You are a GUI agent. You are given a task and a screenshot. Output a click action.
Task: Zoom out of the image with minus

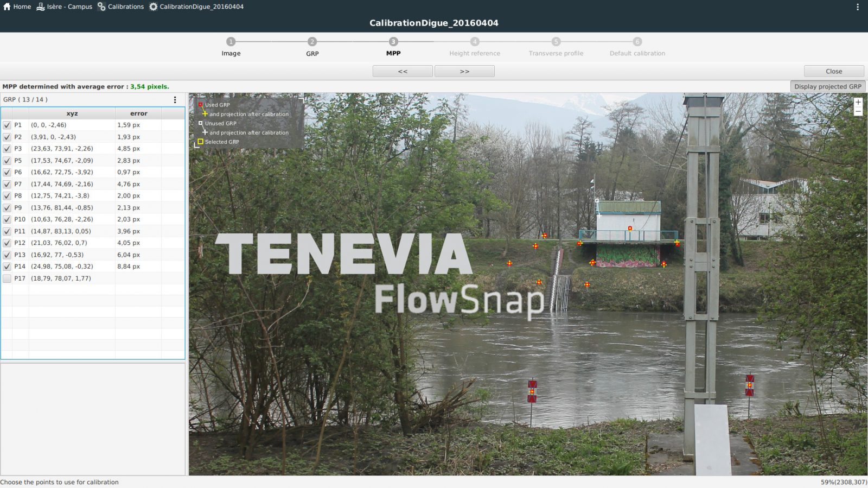[858, 111]
